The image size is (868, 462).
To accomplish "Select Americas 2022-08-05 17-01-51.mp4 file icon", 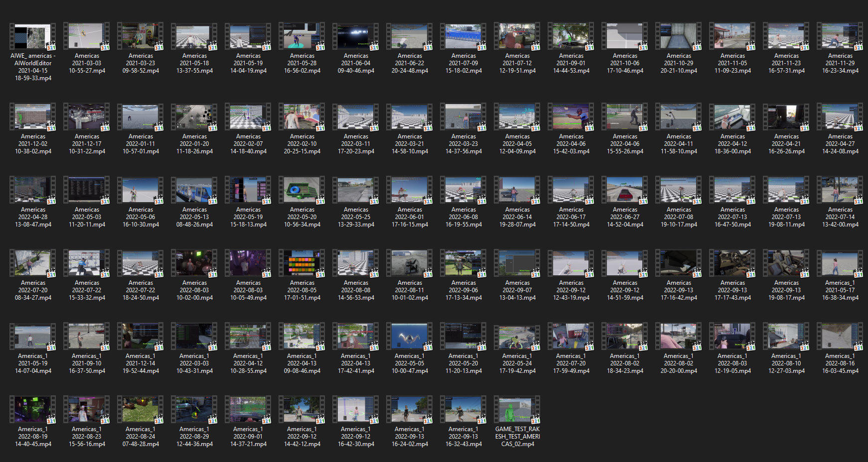I will (302, 263).
